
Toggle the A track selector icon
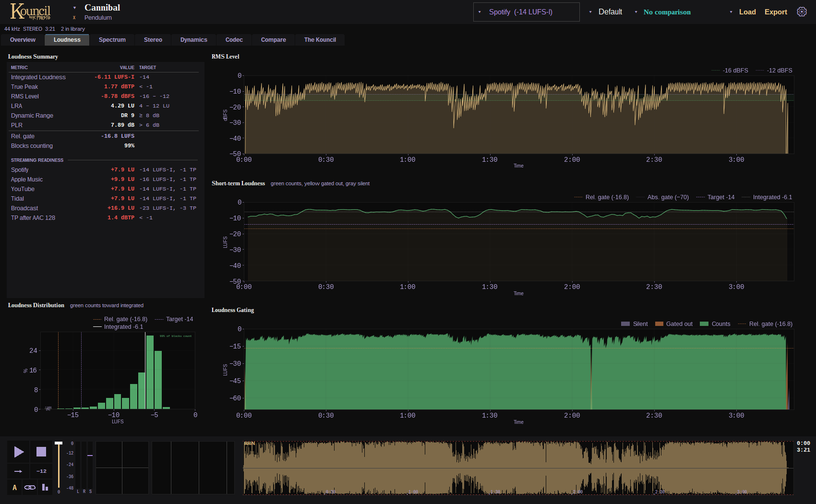tap(14, 488)
